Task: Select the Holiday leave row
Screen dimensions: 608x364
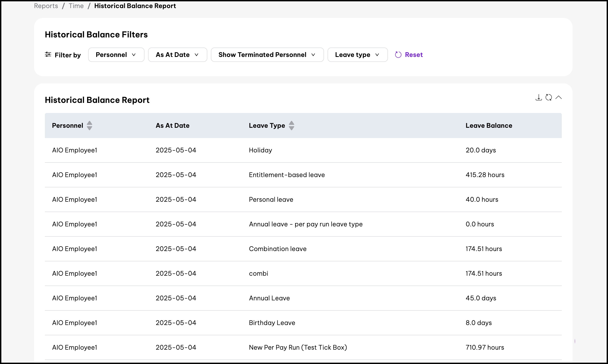Action: pyautogui.click(x=260, y=150)
